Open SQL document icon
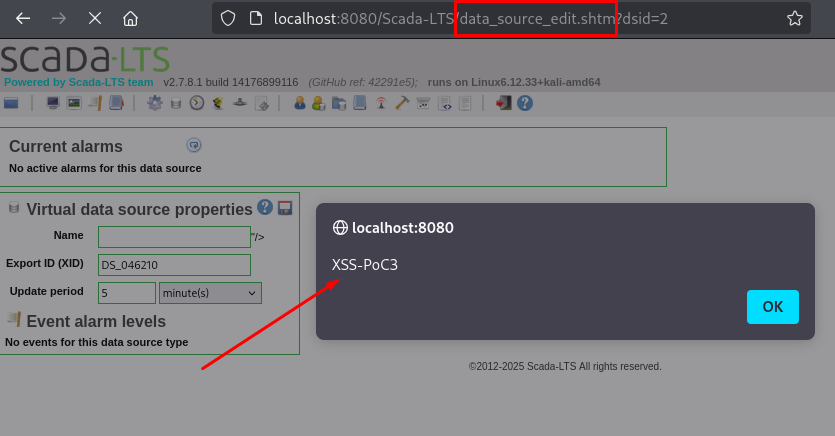Image resolution: width=835 pixels, height=436 pixels. tap(465, 103)
